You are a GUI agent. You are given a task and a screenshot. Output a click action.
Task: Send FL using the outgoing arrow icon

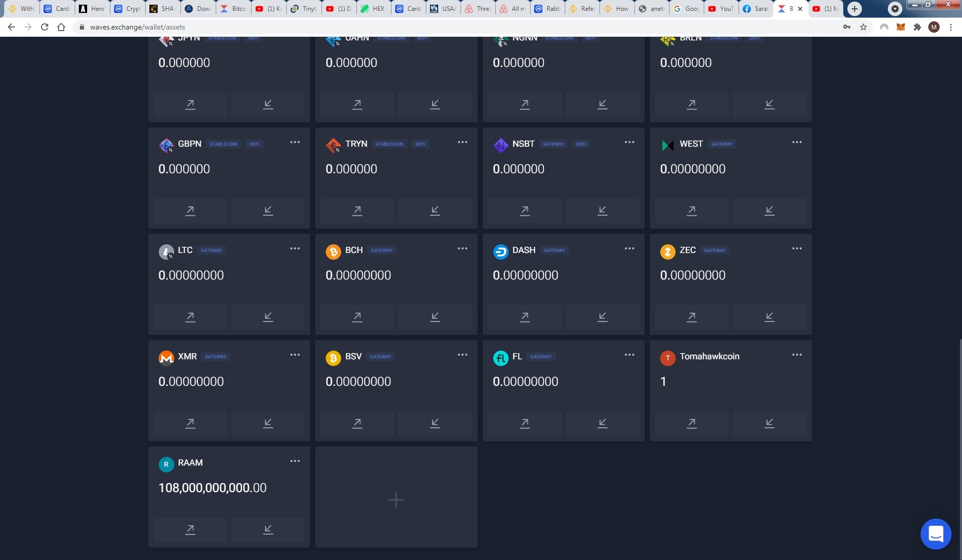click(x=525, y=424)
